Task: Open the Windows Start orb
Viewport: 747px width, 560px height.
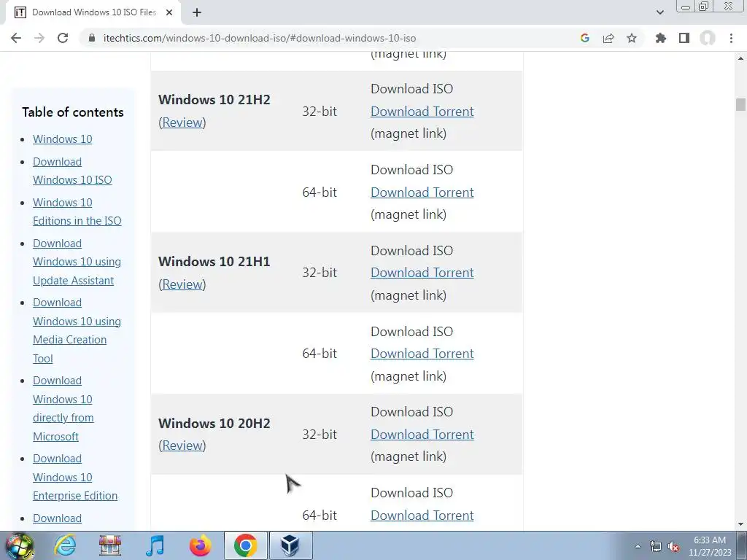Action: 20,545
